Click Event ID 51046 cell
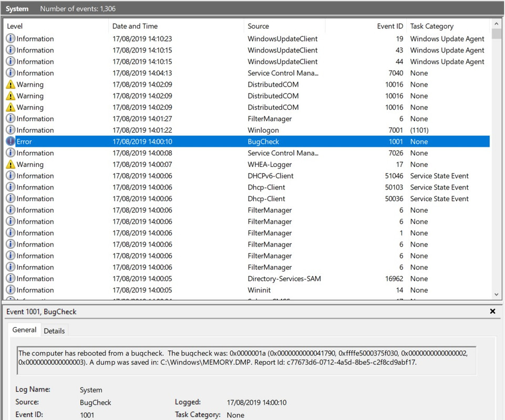 tap(394, 176)
